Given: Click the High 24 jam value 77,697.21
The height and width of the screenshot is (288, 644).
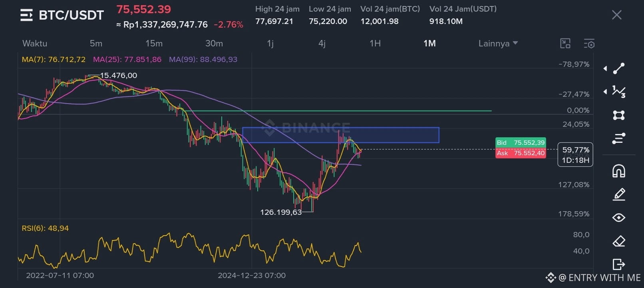Looking at the screenshot, I should pos(274,21).
